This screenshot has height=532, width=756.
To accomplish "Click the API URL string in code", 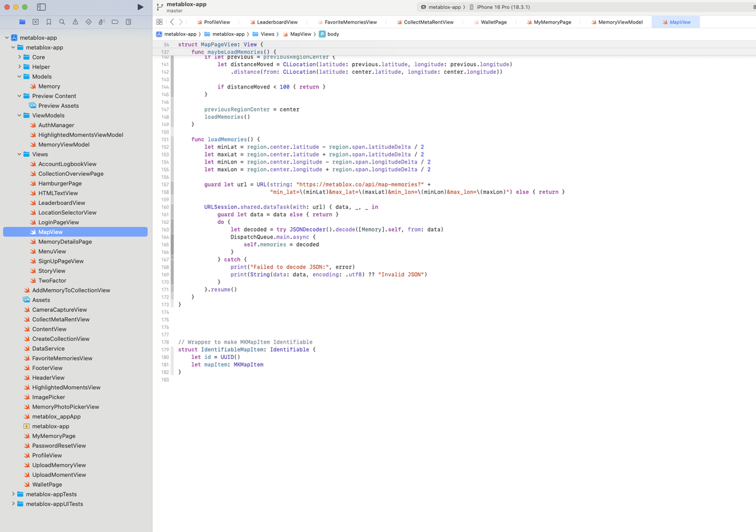I will pos(360,184).
